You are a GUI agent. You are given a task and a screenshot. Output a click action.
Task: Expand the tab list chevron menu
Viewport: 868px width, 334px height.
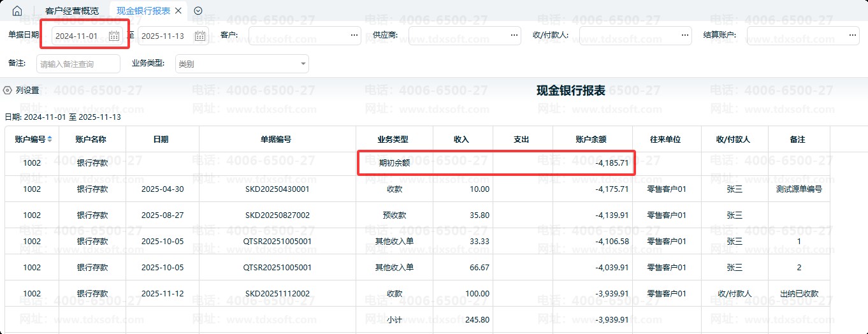pos(198,11)
